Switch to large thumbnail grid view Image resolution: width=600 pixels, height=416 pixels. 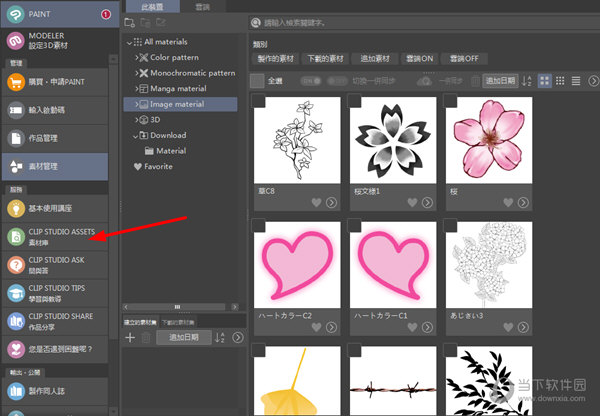pos(545,81)
